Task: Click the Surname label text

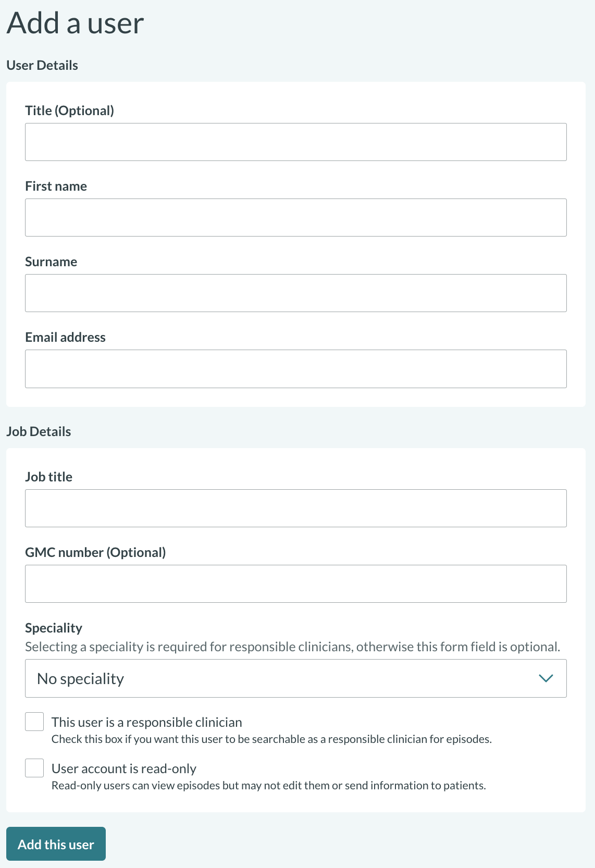Action: [x=51, y=262]
